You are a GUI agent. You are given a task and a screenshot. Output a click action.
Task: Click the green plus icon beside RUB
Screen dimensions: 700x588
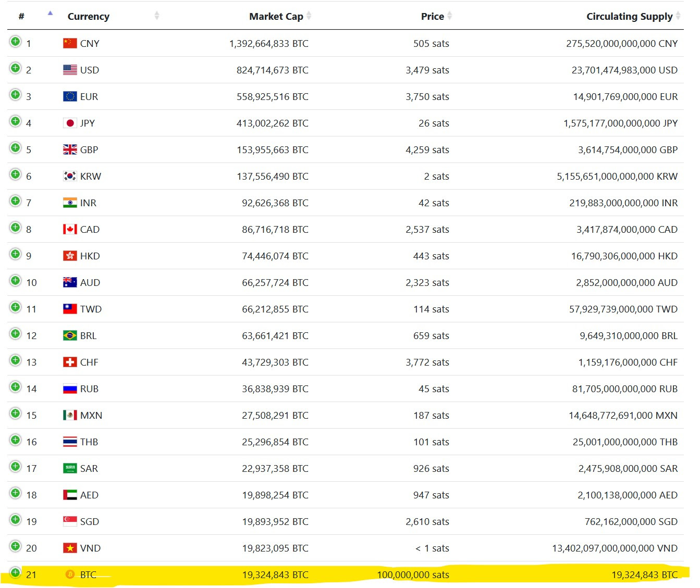tap(16, 387)
